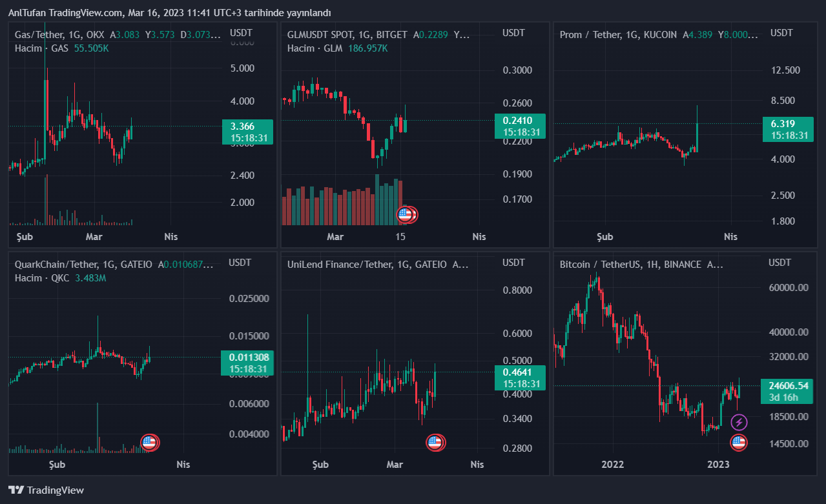Click the 24606.54 price label on Bitcoin chart
This screenshot has width=826, height=504.
pos(785,386)
